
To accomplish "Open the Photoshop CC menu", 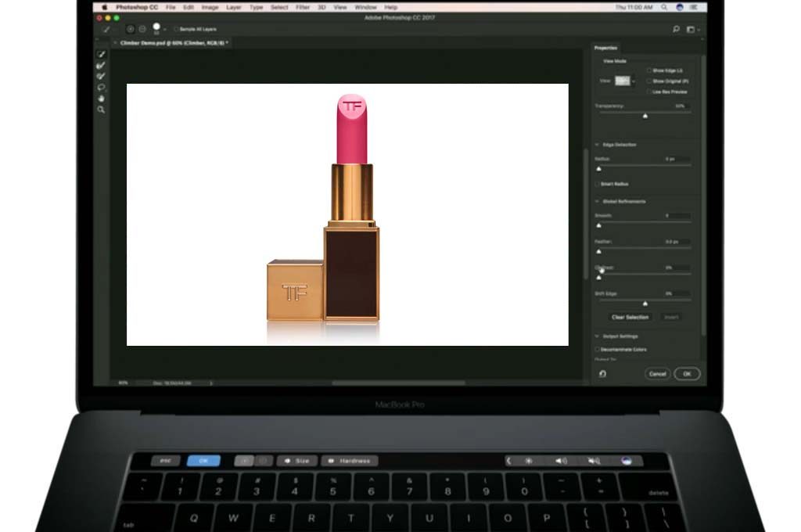I will pyautogui.click(x=137, y=7).
